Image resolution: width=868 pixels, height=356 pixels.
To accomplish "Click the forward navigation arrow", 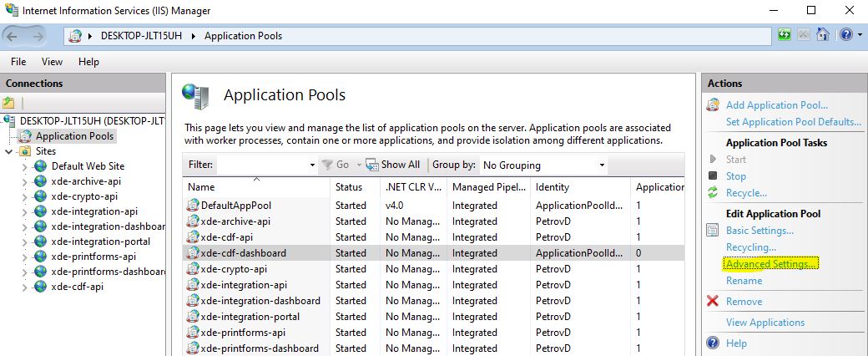I will coord(38,36).
